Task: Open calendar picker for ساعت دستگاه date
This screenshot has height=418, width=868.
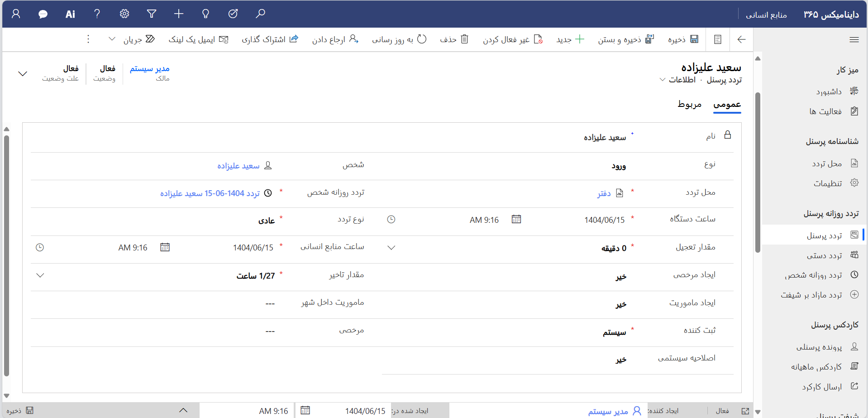Action: point(516,219)
